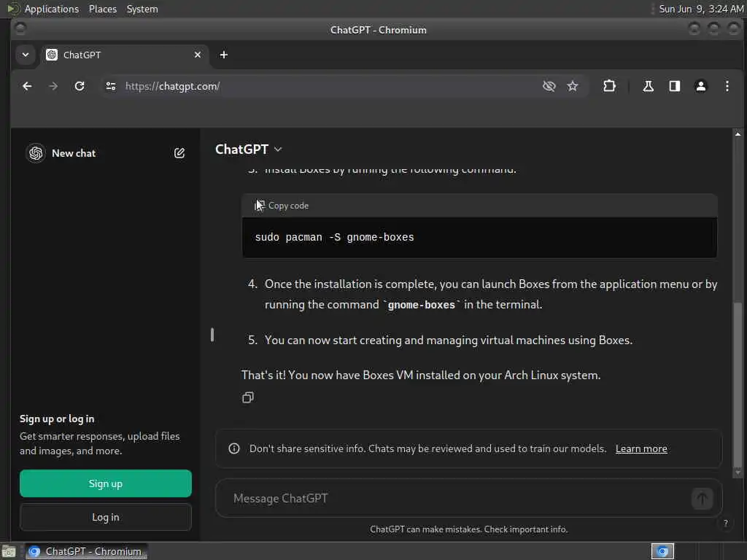Click the Log in button
Viewport: 747px width, 560px height.
106,517
